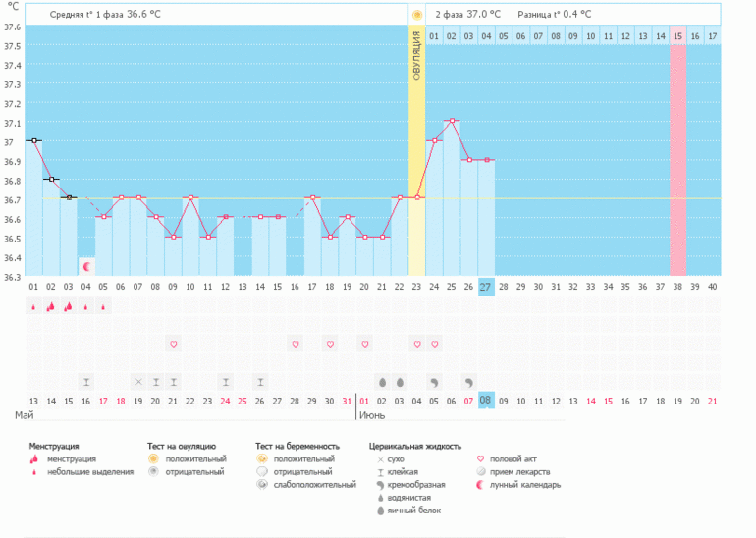Select the heart icon on cycle day 09

point(173,344)
